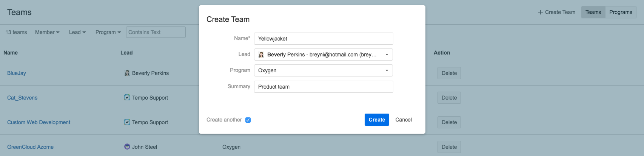Click Beverly Perkins avatar in BlueJay row
The width and height of the screenshot is (644, 156).
[127, 73]
